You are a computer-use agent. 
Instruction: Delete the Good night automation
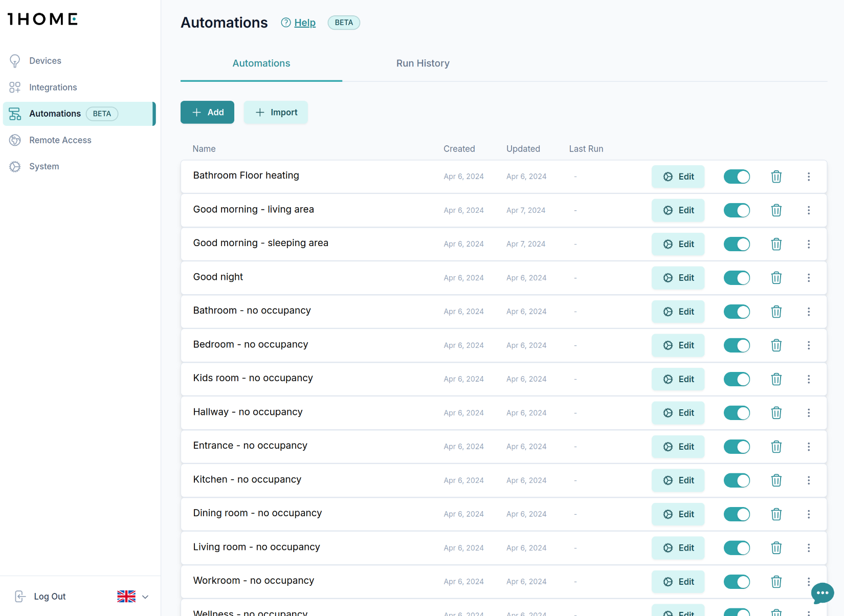(776, 278)
